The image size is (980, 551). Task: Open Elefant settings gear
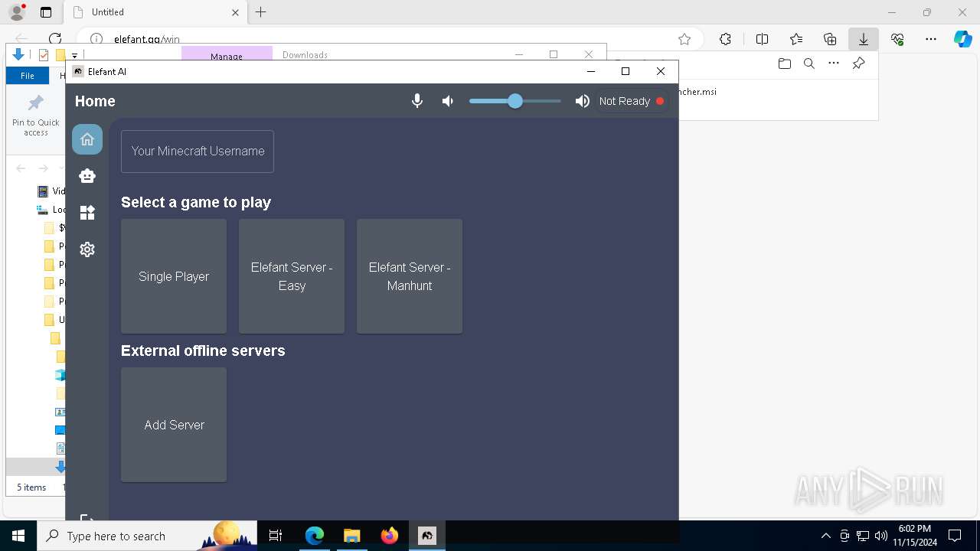click(x=87, y=249)
